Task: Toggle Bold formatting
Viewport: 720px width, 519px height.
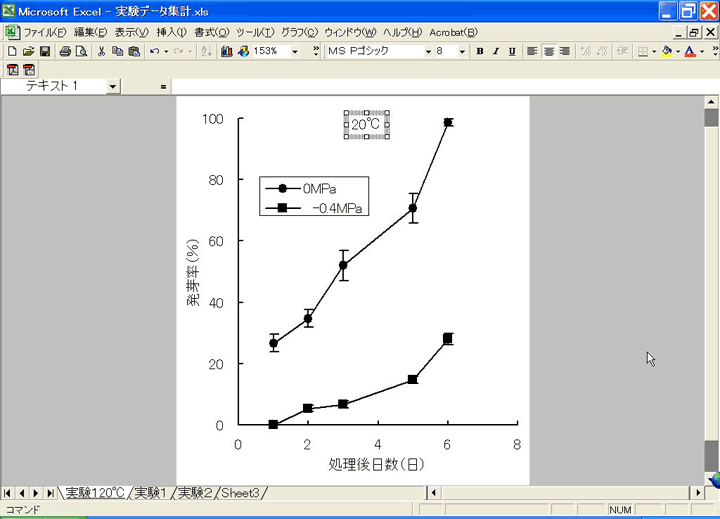Action: coord(480,51)
